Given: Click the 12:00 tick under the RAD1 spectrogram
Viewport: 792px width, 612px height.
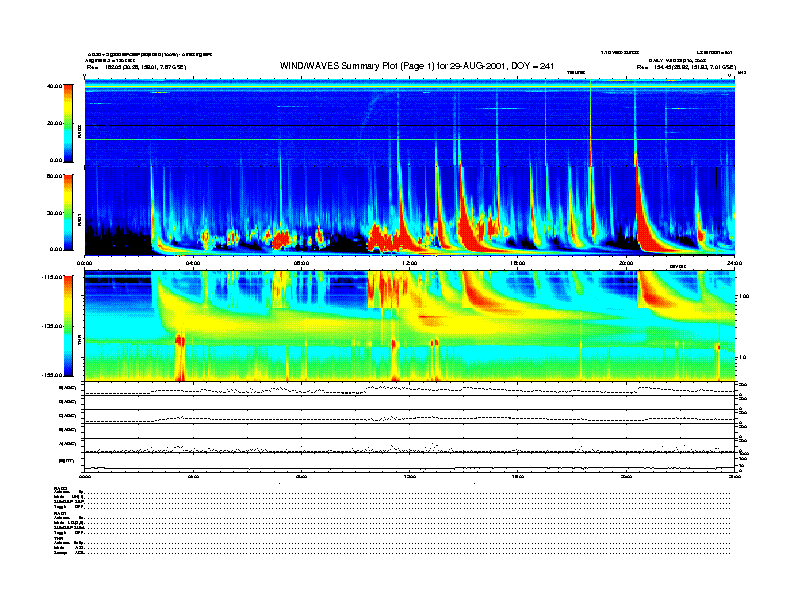Looking at the screenshot, I should coord(409,263).
